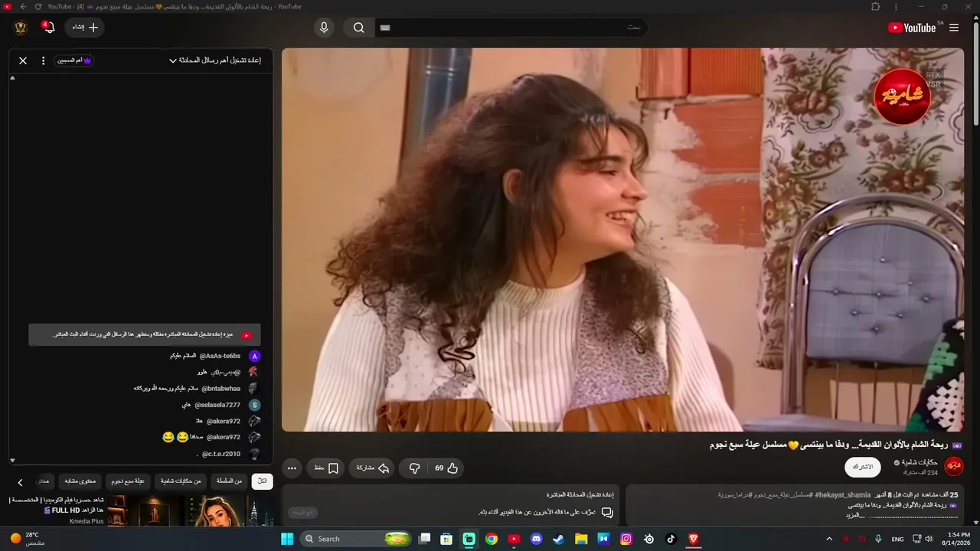Start voice search with the microphone icon

pyautogui.click(x=324, y=28)
